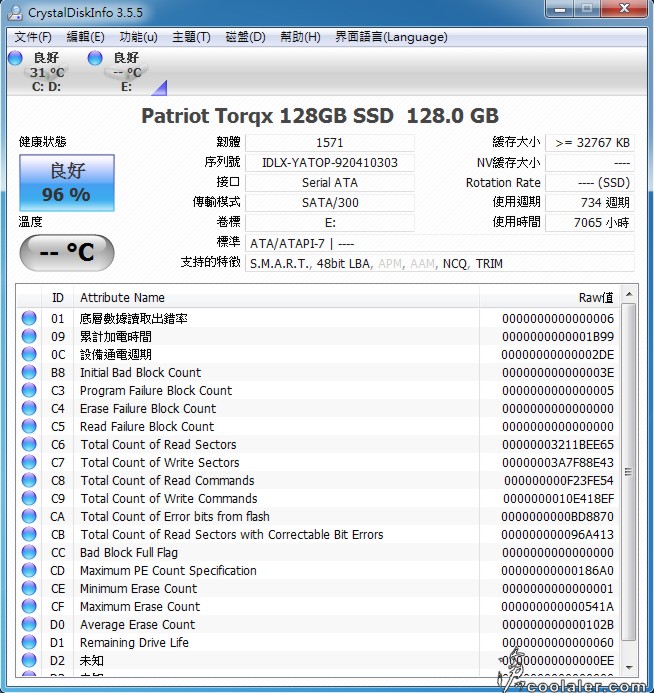The image size is (654, 693).
Task: Click the Raw值 column header
Action: coord(550,297)
